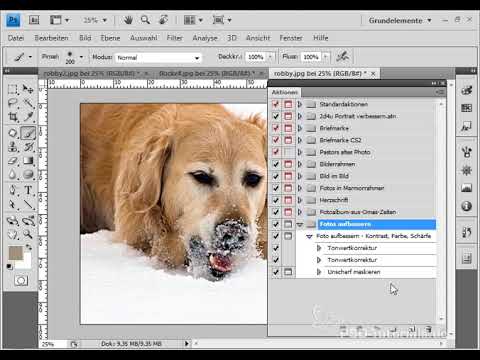Switch to the Aktionen panel tab
The image size is (480, 360).
click(284, 92)
